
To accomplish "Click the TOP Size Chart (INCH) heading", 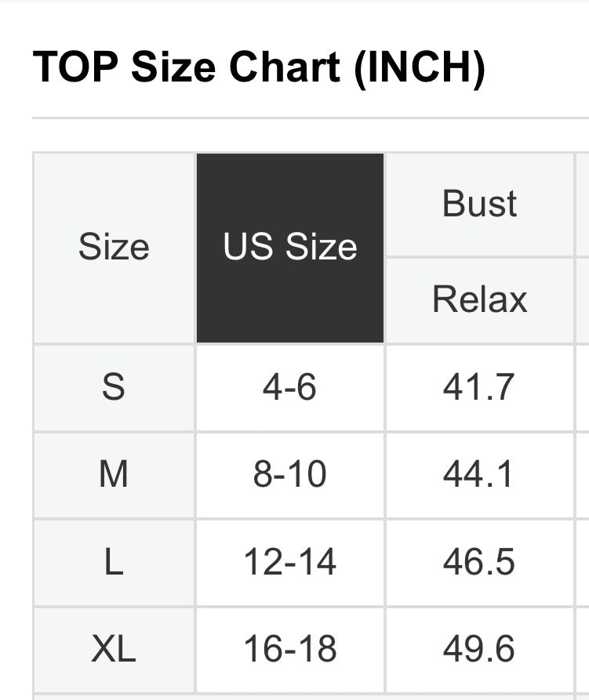I will [259, 67].
